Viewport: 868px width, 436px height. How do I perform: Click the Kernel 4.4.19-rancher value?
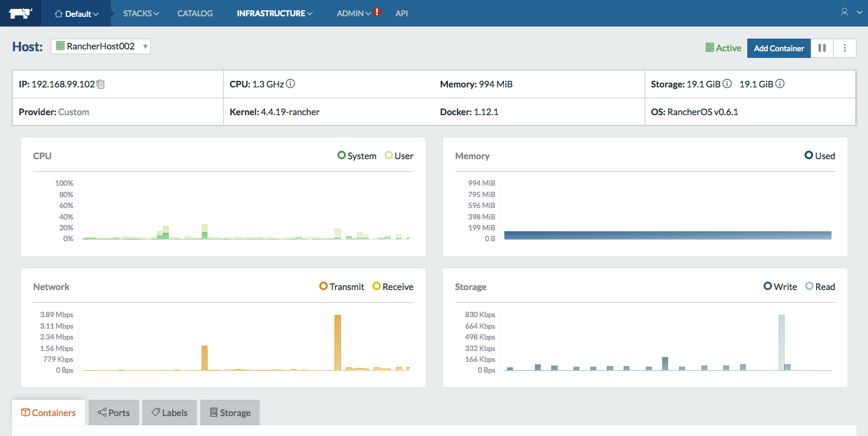click(x=290, y=112)
